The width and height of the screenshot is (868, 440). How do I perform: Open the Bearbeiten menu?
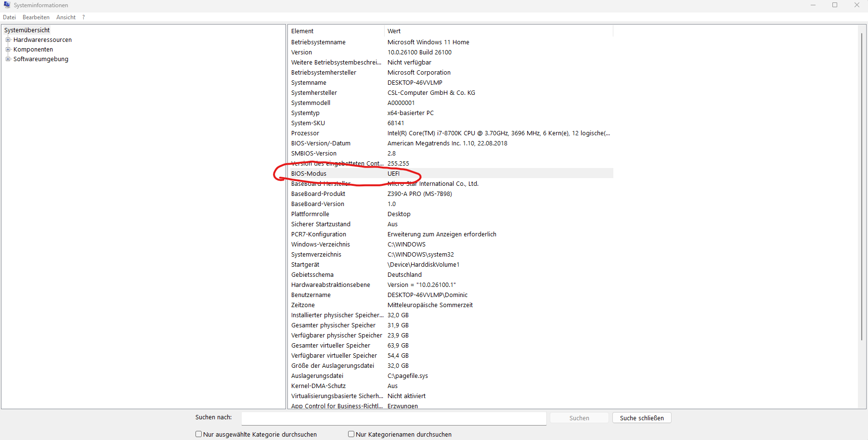(36, 17)
